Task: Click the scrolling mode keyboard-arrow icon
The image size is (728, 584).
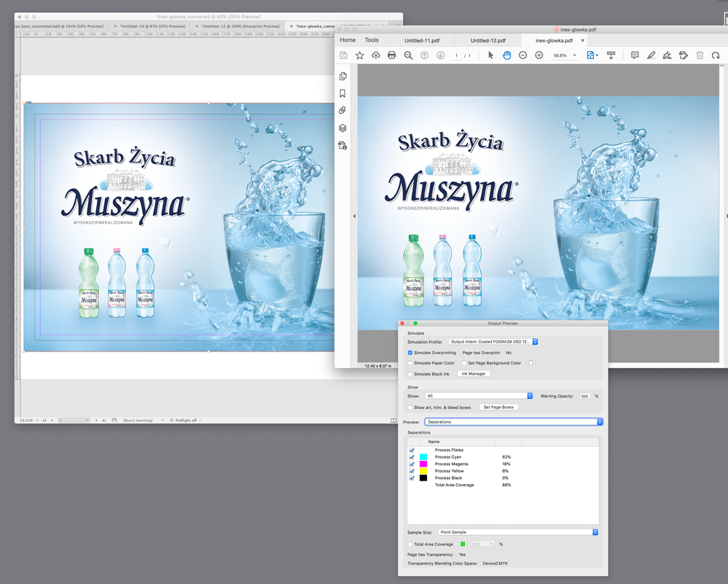Action: coord(611,55)
